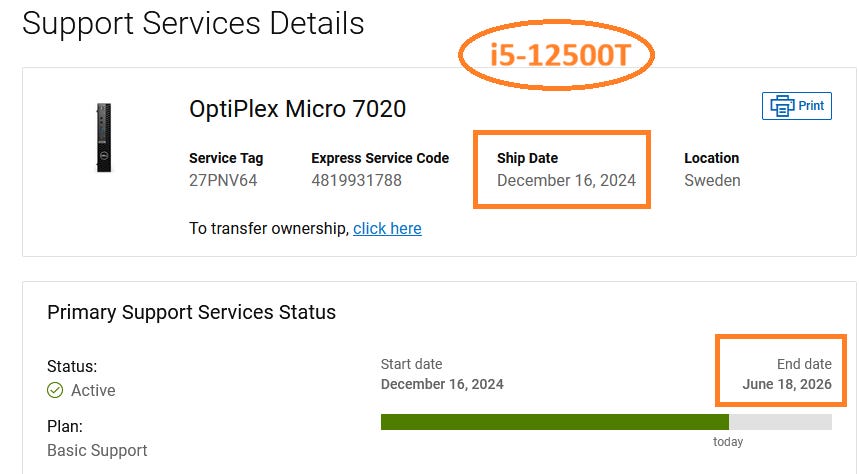Click the Sweden location value
This screenshot has height=474, width=859.
[x=712, y=181]
